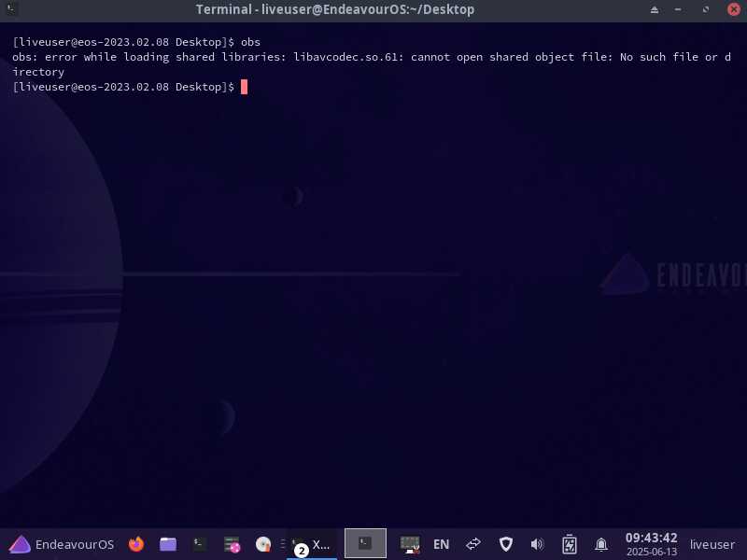Minimize the Terminal window
Viewport: 747px width, 560px height.
point(678,9)
